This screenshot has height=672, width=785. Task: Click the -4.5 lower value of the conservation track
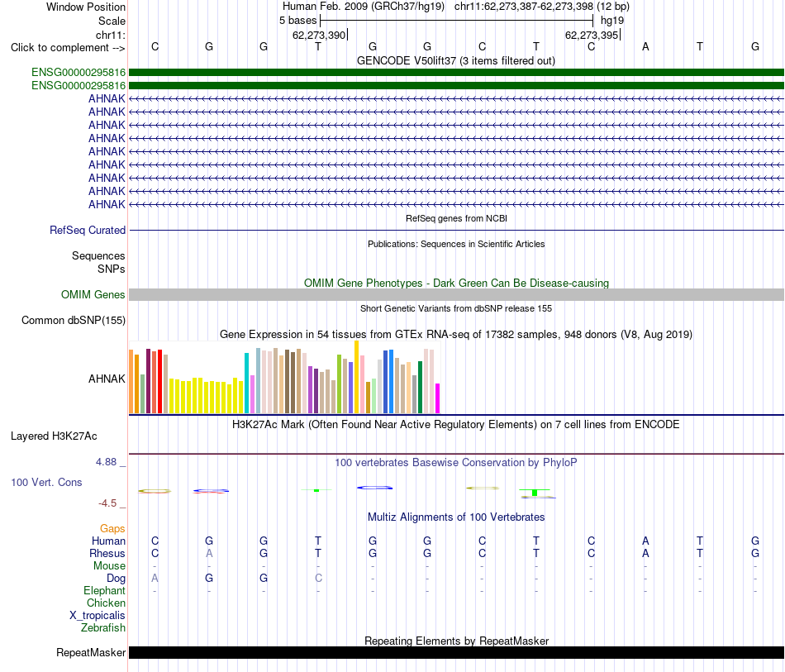click(x=107, y=503)
